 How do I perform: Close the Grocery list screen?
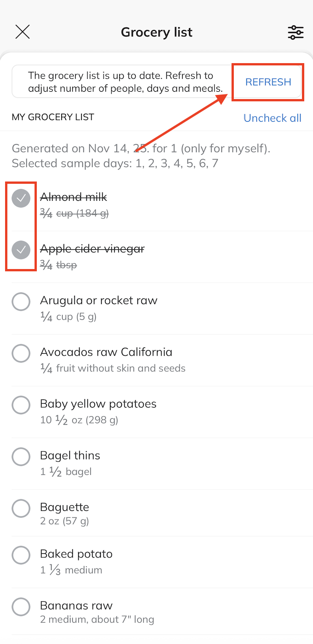[x=22, y=31]
